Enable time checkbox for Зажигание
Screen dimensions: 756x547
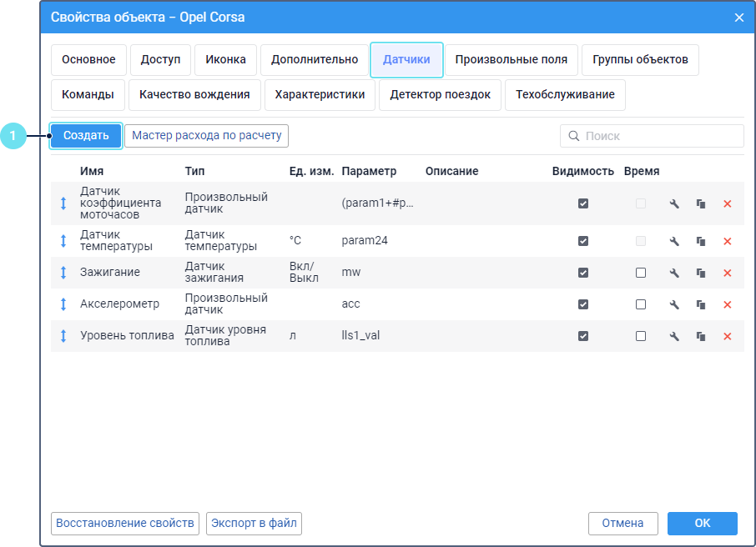(x=641, y=273)
